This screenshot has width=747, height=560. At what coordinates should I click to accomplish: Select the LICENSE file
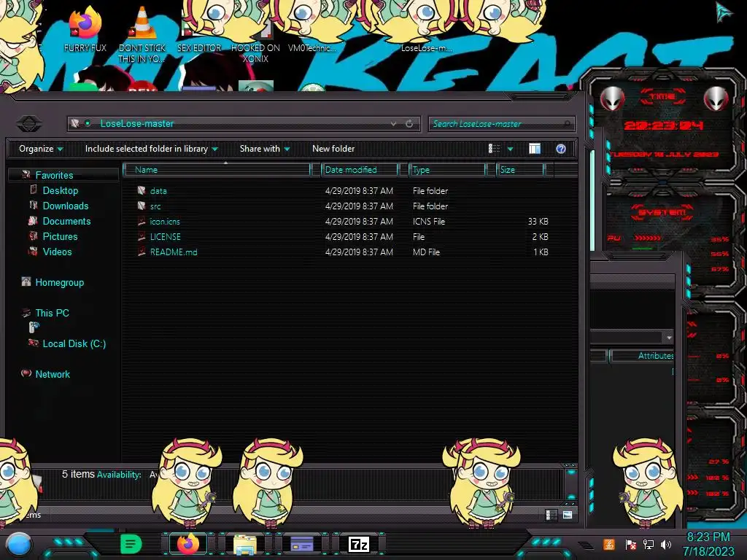coord(343,237)
